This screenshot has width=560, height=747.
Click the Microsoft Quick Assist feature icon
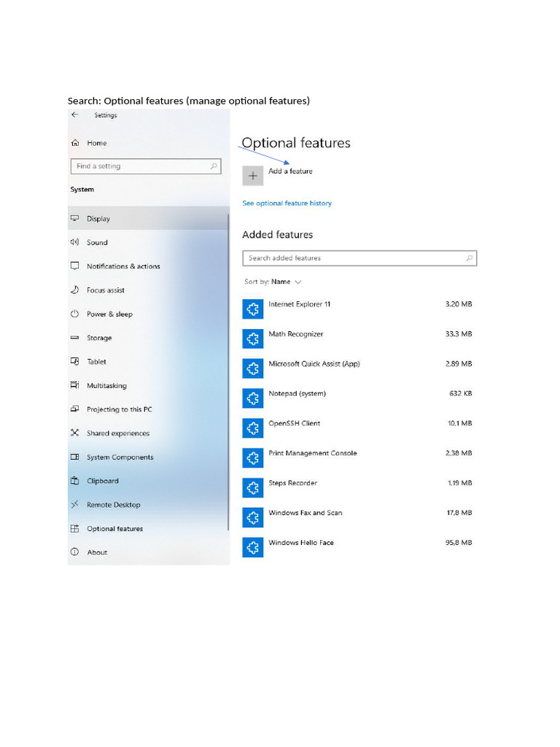pyautogui.click(x=253, y=368)
